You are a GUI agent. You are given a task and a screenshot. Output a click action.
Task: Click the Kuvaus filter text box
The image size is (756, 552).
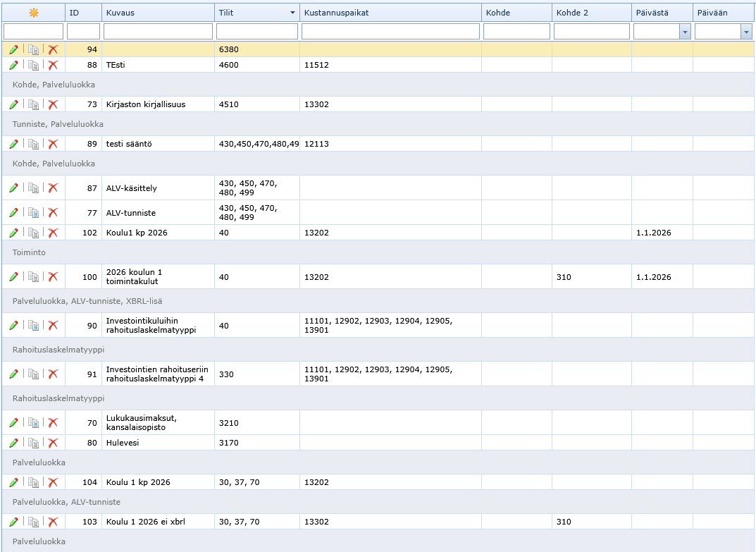click(158, 32)
